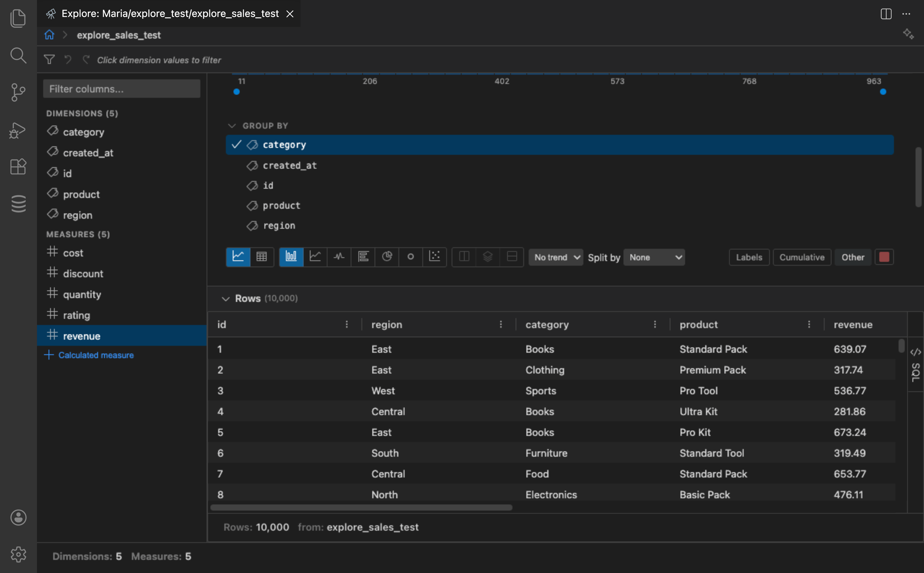Open Source Control from the activity bar

[x=18, y=93]
